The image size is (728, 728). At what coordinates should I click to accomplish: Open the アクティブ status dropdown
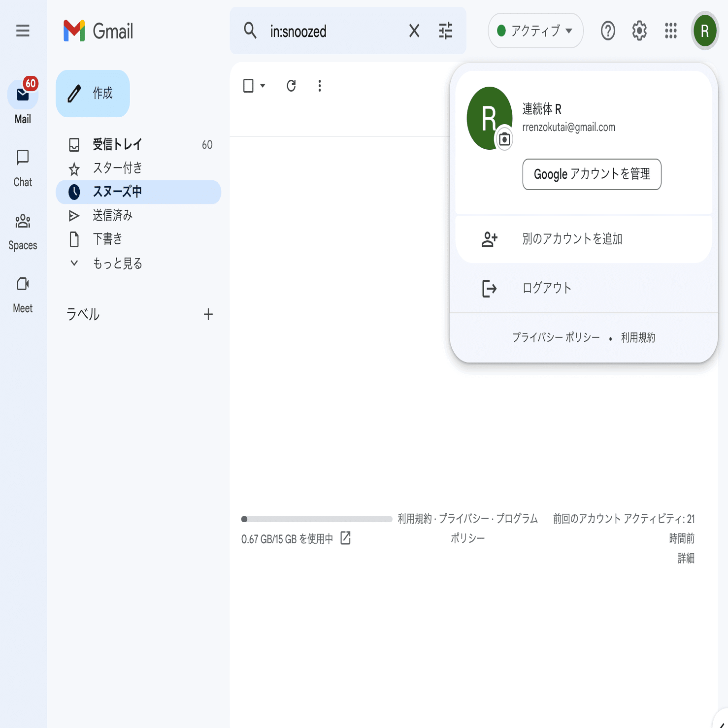[535, 31]
